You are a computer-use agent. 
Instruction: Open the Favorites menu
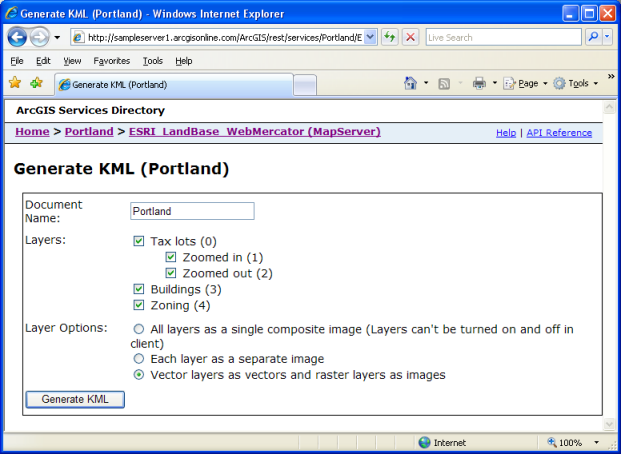coord(112,61)
